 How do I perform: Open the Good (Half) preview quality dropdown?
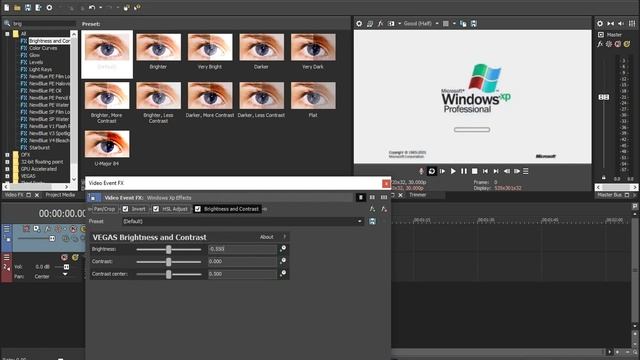click(x=421, y=24)
